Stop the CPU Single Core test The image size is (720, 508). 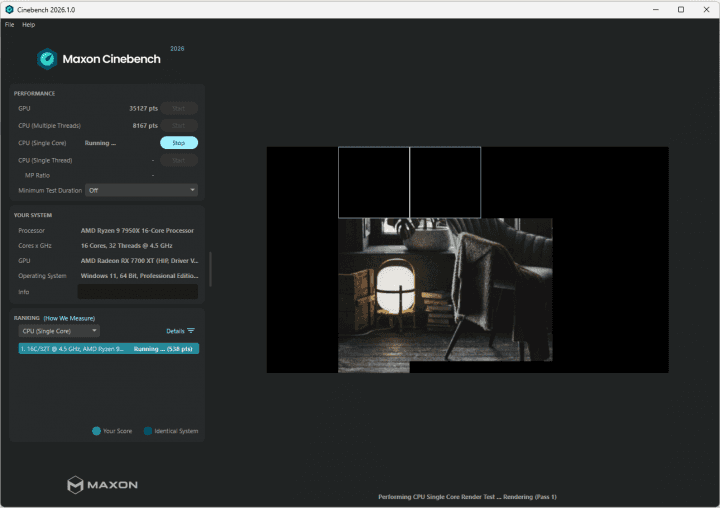click(x=179, y=143)
